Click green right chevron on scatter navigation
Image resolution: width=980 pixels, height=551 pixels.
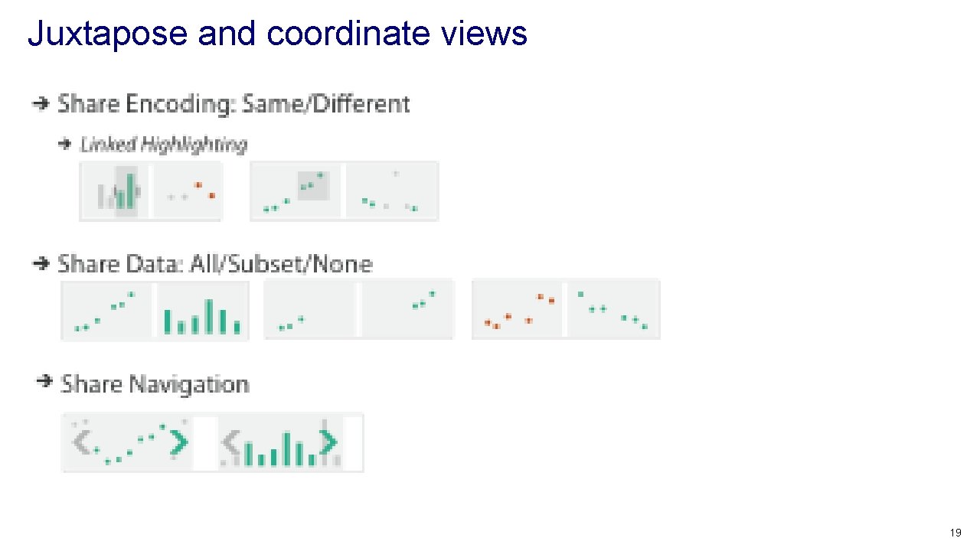coord(178,442)
